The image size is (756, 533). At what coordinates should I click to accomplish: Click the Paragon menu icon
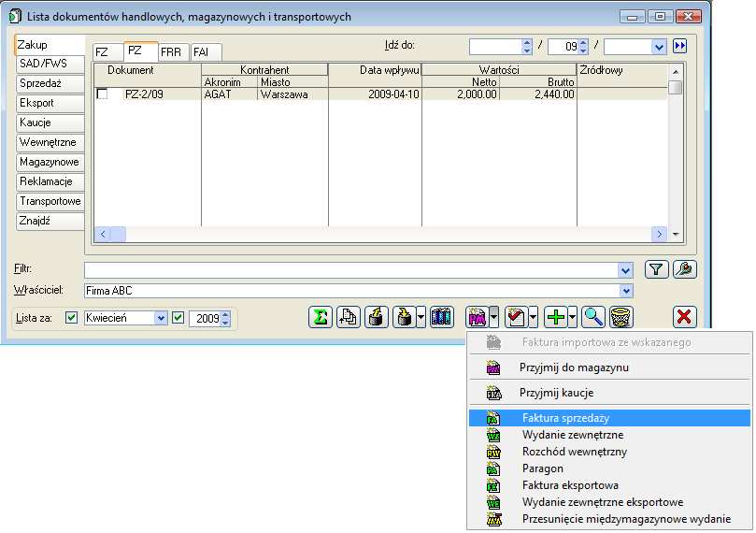click(493, 468)
